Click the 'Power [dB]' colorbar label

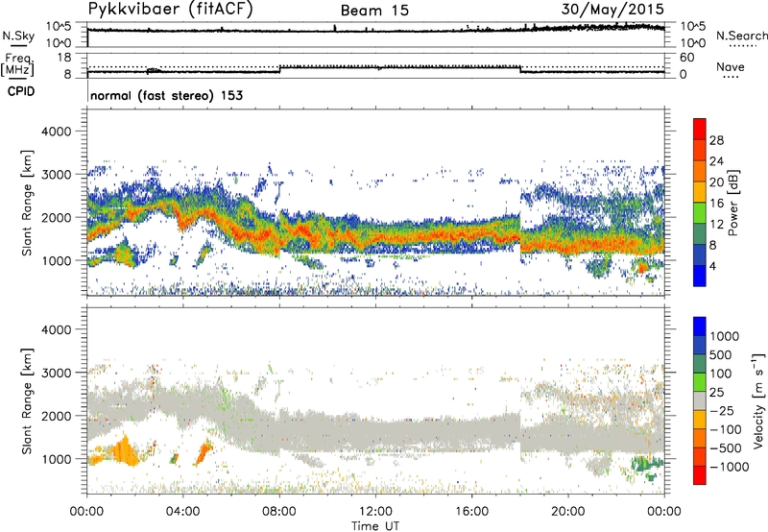click(733, 203)
